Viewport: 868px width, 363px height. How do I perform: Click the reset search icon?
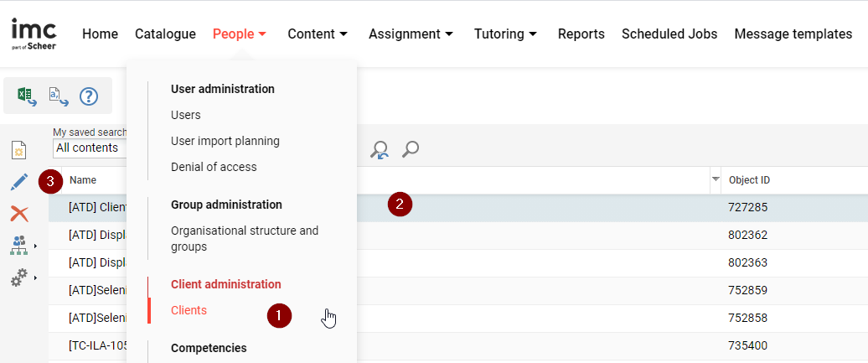[x=380, y=149]
